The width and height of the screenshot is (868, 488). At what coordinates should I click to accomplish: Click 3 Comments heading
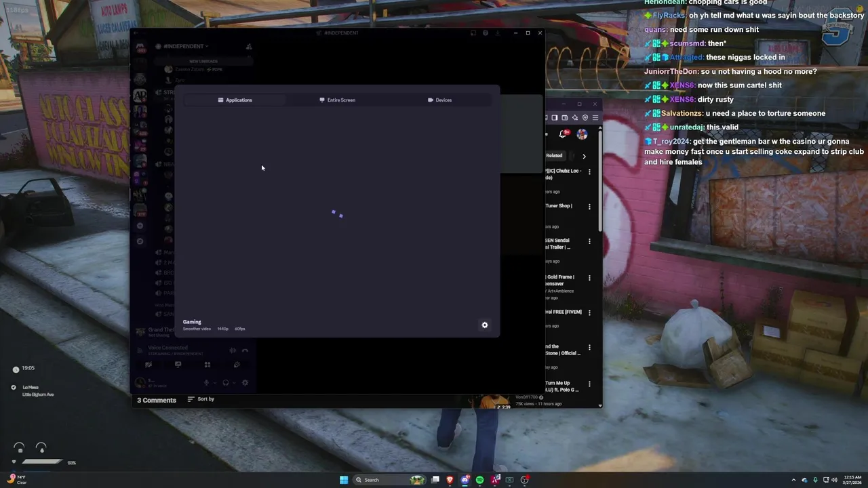[x=157, y=401]
